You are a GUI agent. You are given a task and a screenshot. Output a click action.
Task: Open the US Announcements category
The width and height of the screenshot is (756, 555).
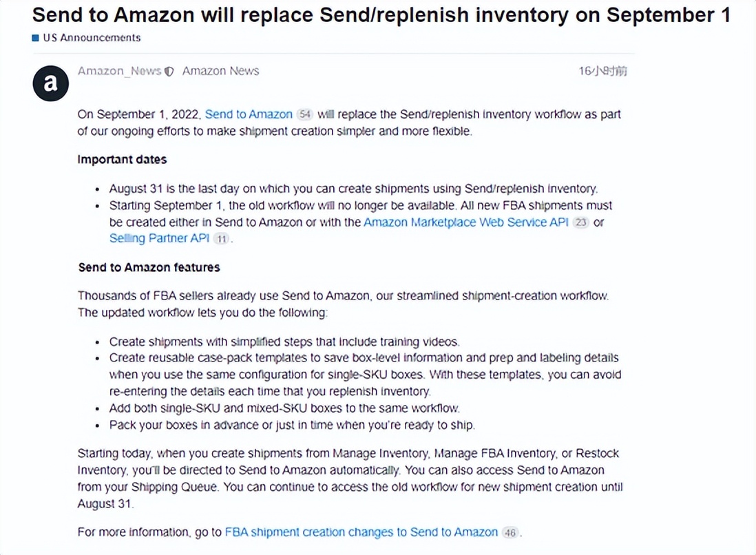tap(92, 38)
